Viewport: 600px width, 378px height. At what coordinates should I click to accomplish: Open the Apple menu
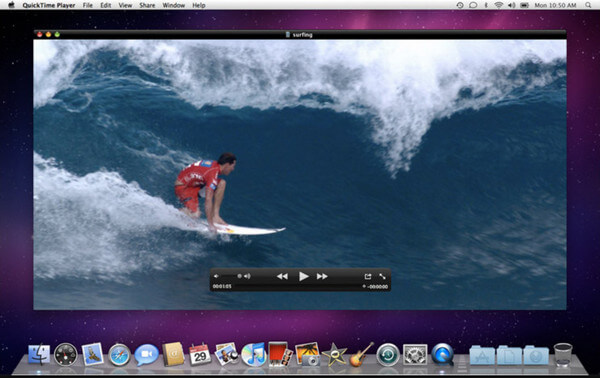coord(11,5)
